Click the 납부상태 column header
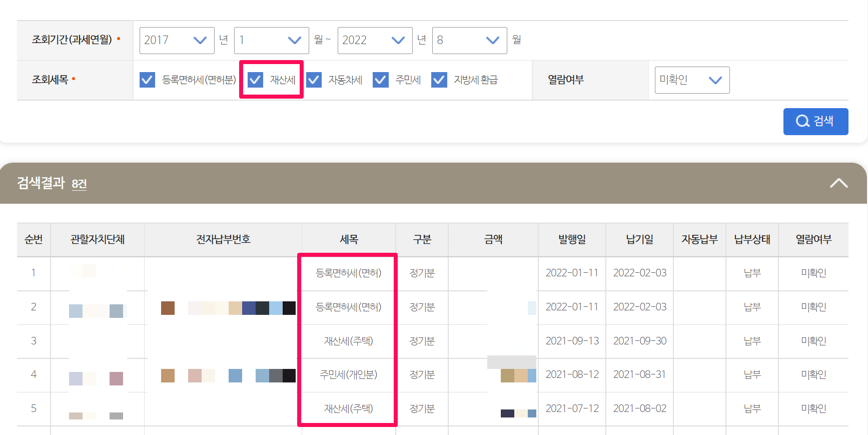 [x=752, y=240]
